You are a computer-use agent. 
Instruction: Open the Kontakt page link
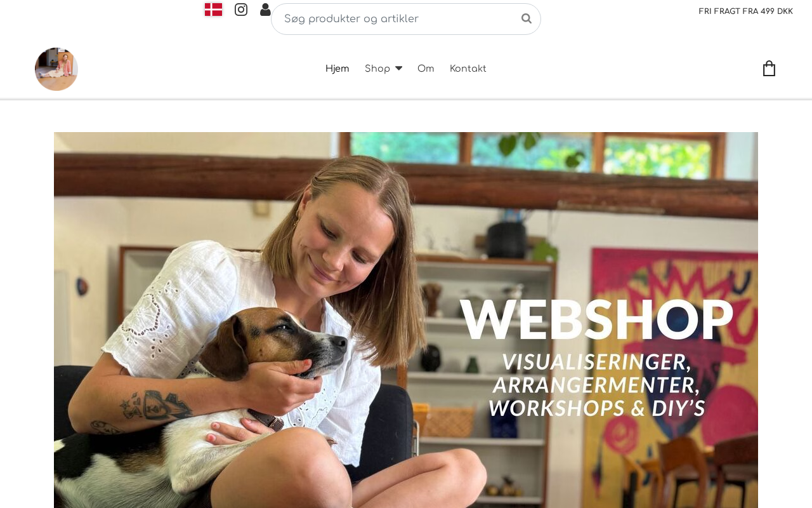[x=468, y=69]
